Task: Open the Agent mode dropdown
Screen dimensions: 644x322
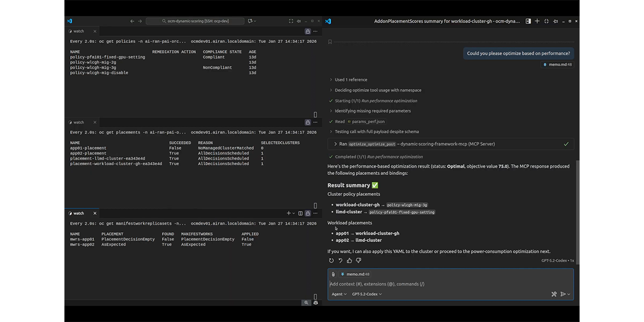Action: tap(339, 294)
